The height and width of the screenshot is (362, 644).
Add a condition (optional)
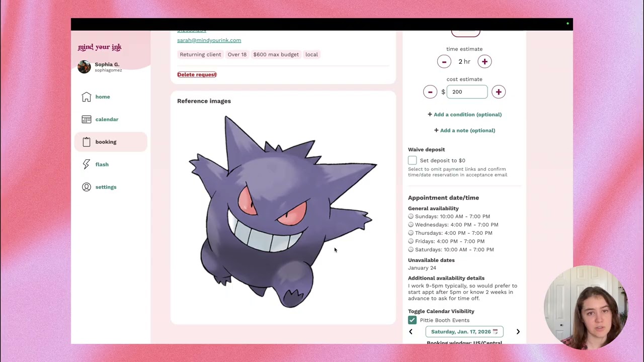464,115
